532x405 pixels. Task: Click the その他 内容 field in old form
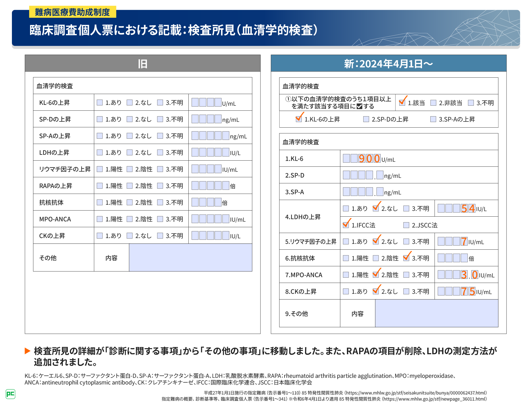190,258
